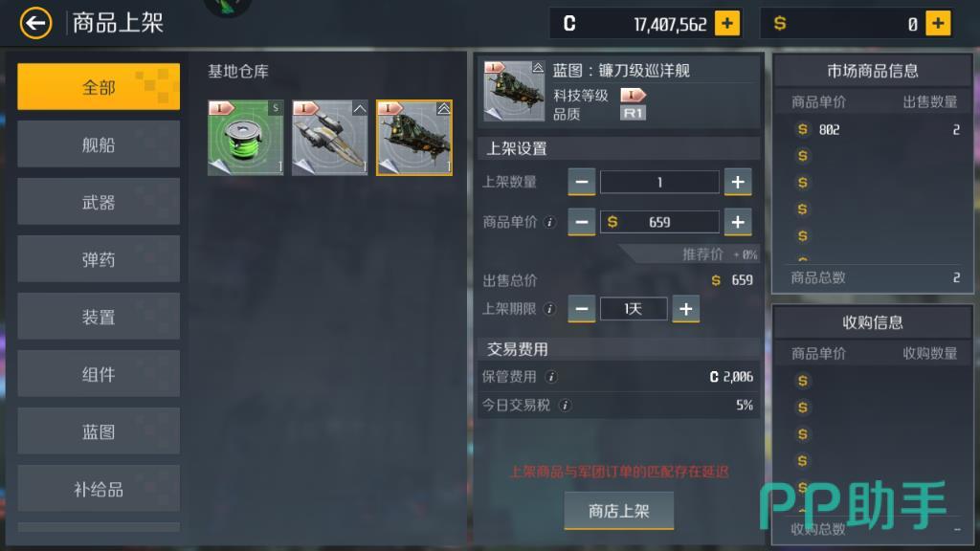The height and width of the screenshot is (551, 980).
Task: Decrease 商品单价 with minus button
Action: 581,222
